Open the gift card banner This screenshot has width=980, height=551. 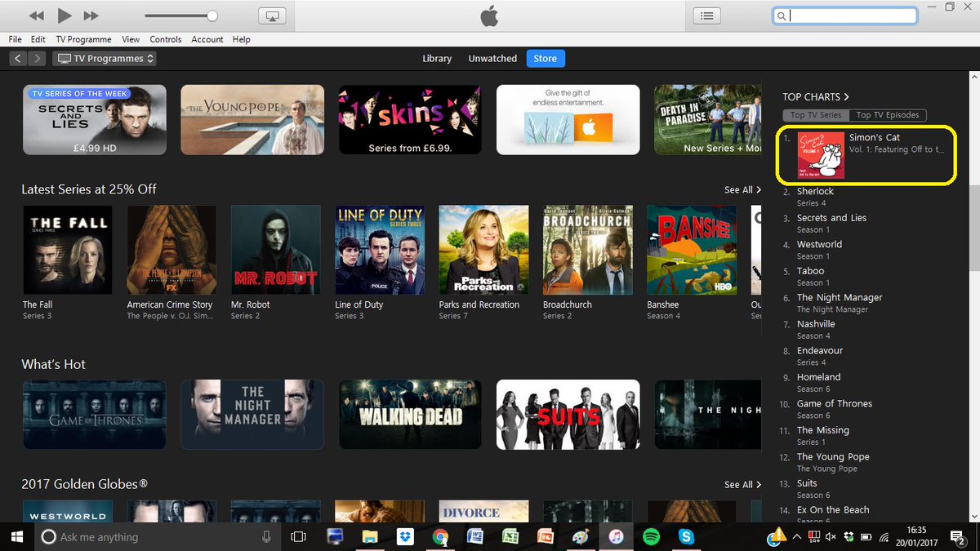click(x=568, y=120)
